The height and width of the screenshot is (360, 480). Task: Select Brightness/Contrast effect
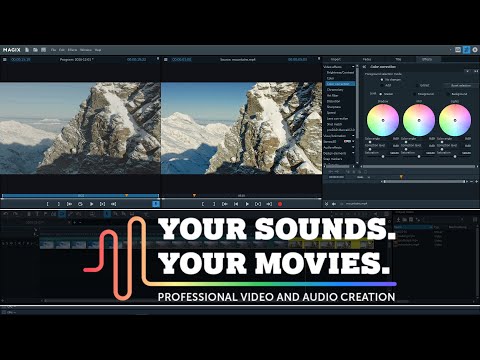coord(340,73)
